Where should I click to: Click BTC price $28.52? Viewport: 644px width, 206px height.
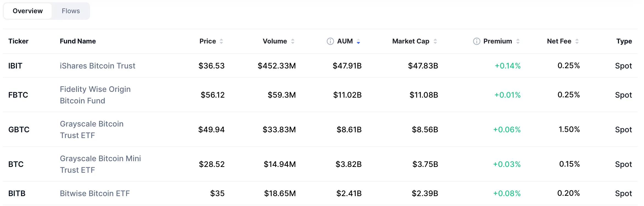point(212,164)
